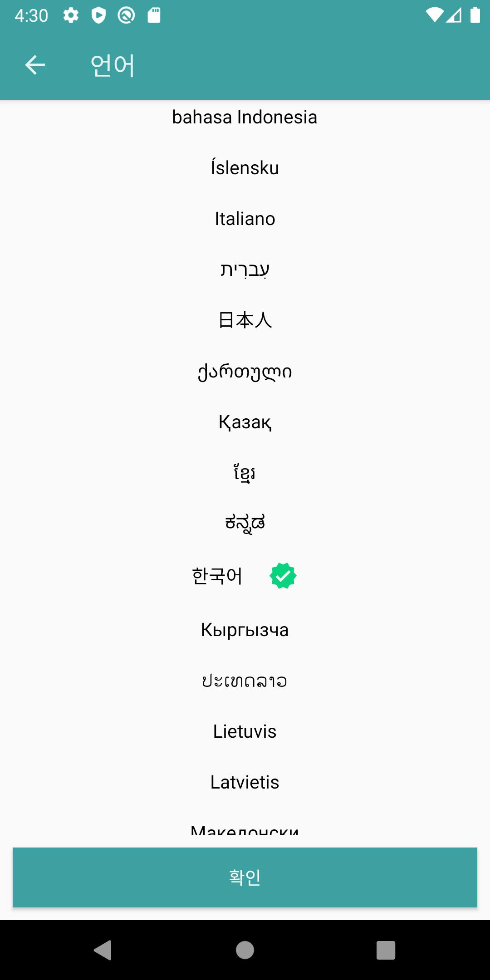Open the settings gear in status bar
This screenshot has width=490, height=980.
pos(71,16)
